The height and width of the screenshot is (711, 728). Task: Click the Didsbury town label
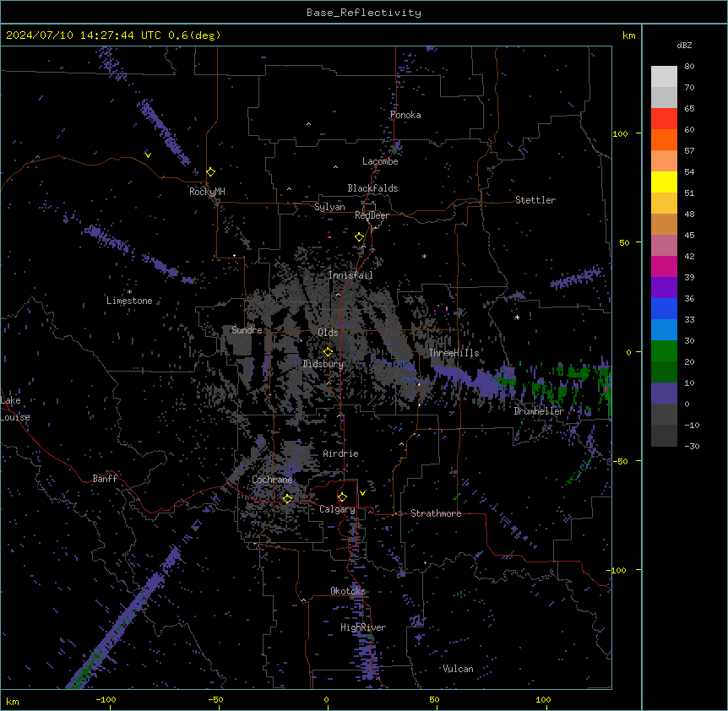(323, 364)
